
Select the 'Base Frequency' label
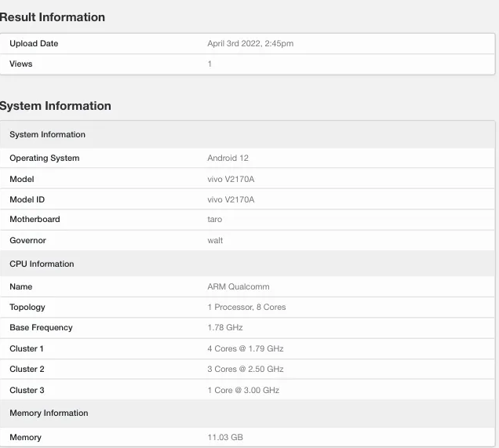click(41, 328)
